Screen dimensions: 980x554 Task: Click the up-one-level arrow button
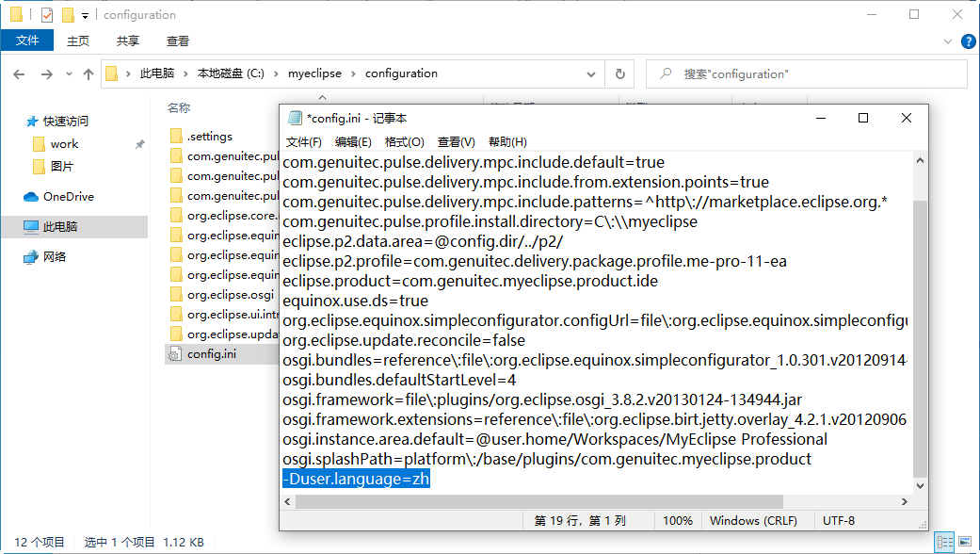click(x=88, y=74)
